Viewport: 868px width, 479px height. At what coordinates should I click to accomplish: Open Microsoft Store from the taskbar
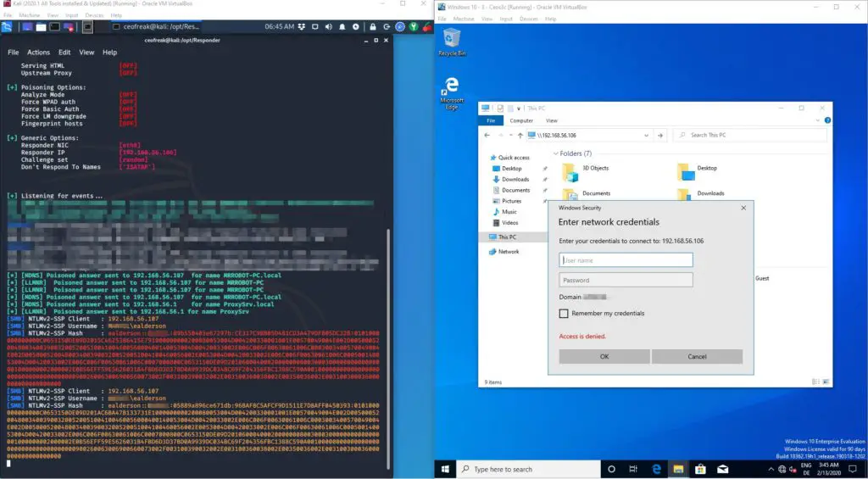(700, 469)
